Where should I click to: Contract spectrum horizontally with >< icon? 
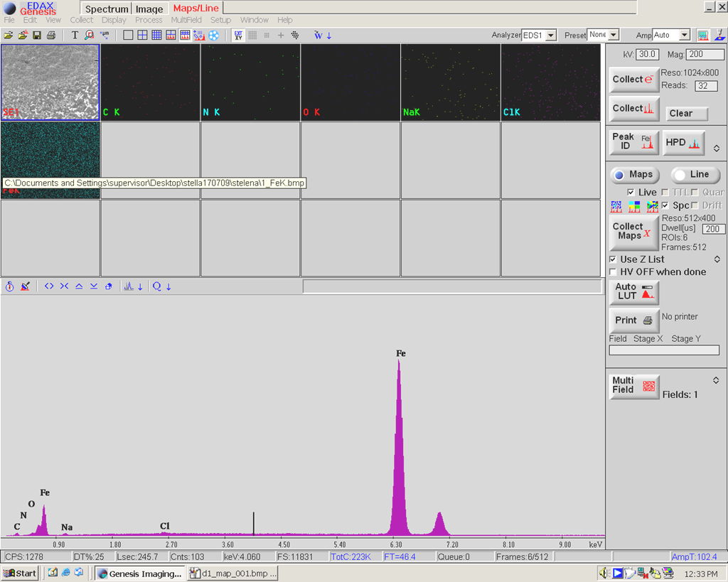(64, 286)
